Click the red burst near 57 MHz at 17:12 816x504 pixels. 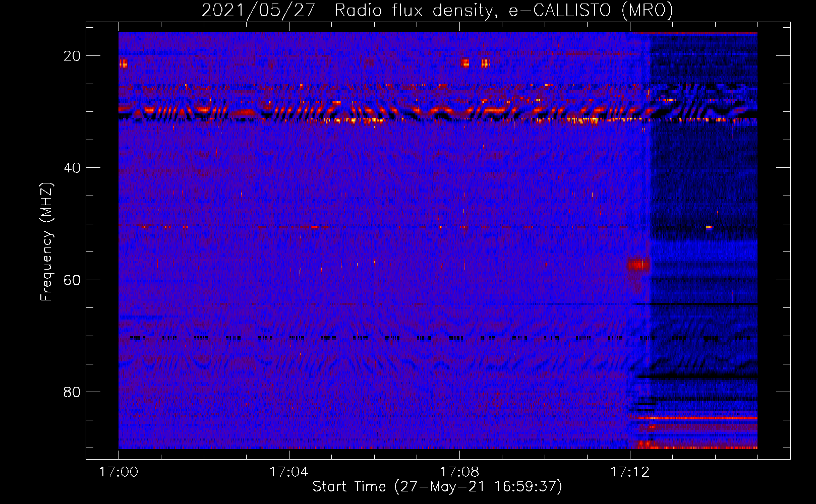[x=638, y=265]
